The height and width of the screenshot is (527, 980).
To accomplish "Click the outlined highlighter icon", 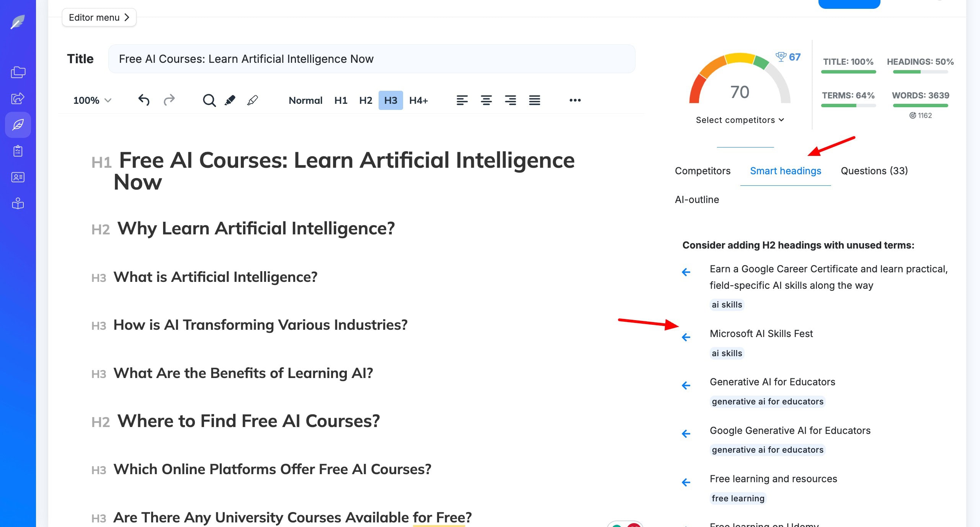I will click(252, 100).
